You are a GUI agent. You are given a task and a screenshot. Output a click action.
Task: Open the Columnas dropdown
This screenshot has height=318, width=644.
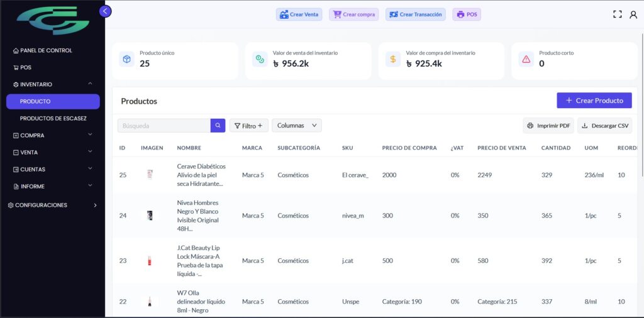click(x=296, y=126)
